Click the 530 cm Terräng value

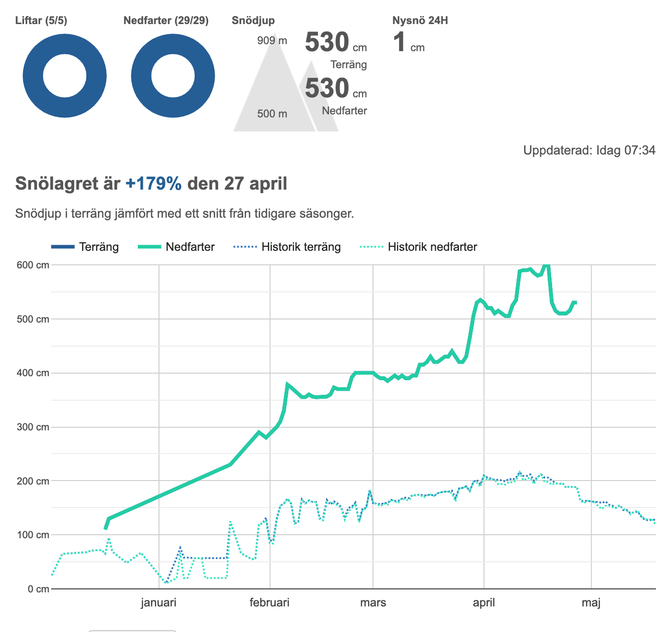[336, 42]
